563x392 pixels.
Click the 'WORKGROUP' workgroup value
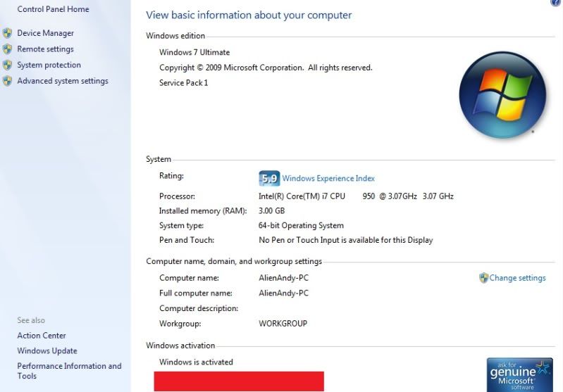coord(283,324)
